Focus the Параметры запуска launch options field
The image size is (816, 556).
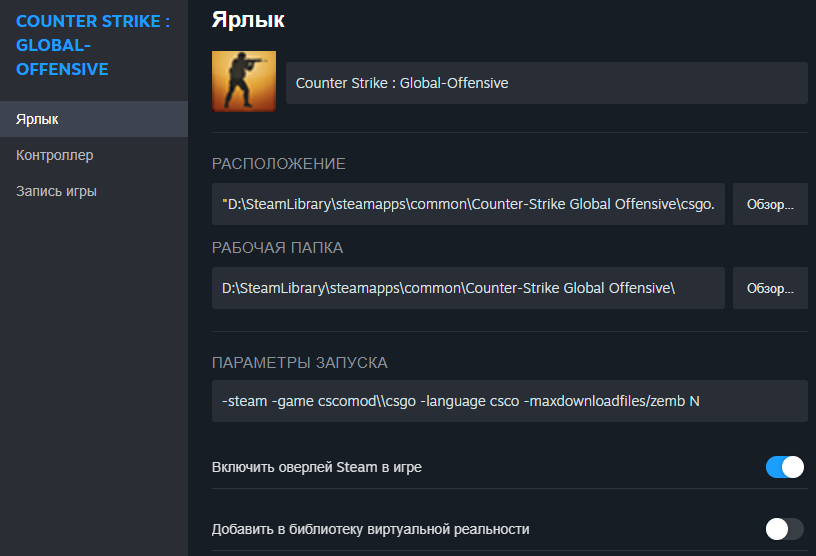(x=509, y=401)
